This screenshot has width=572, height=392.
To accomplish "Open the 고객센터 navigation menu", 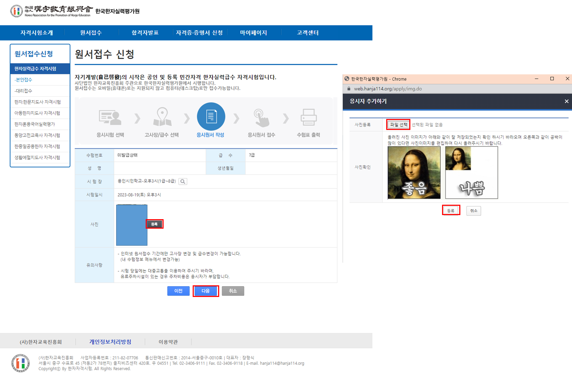I will point(307,33).
